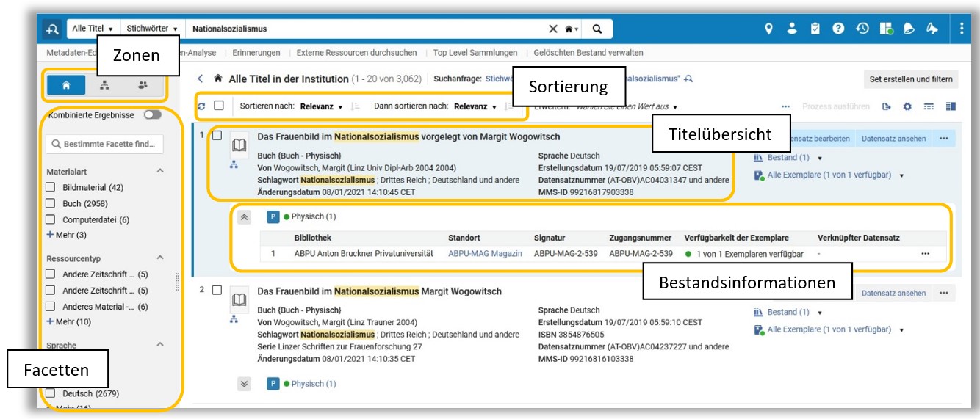Check the Buch (2958) facet
The image size is (980, 419).
[x=51, y=203]
